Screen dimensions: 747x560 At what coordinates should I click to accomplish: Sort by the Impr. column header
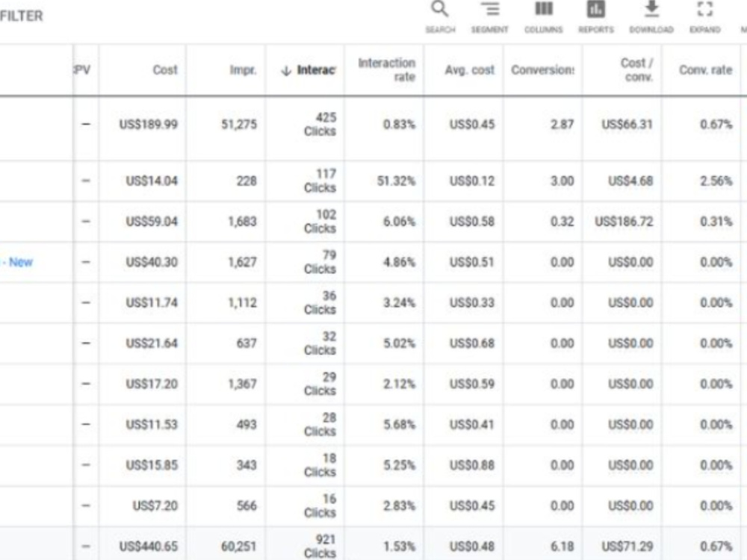coord(243,70)
